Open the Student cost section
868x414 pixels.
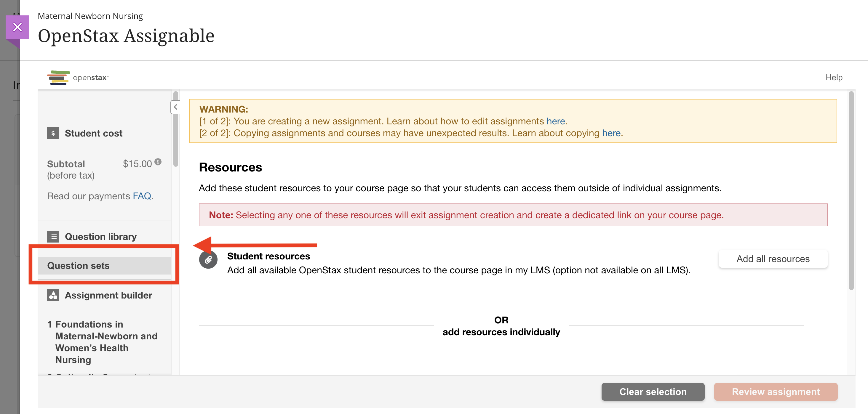[x=93, y=133]
